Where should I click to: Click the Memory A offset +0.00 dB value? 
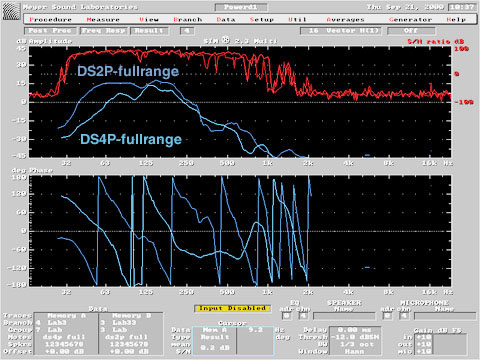(64, 351)
